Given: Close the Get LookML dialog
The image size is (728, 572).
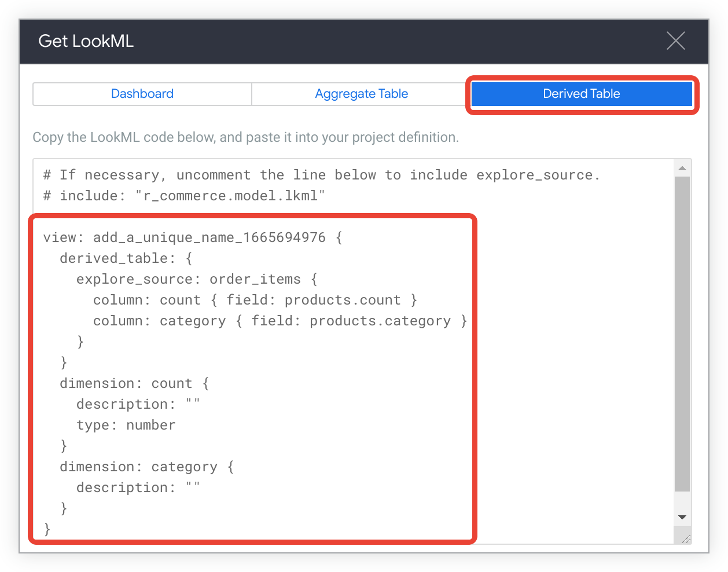Looking at the screenshot, I should pyautogui.click(x=675, y=41).
